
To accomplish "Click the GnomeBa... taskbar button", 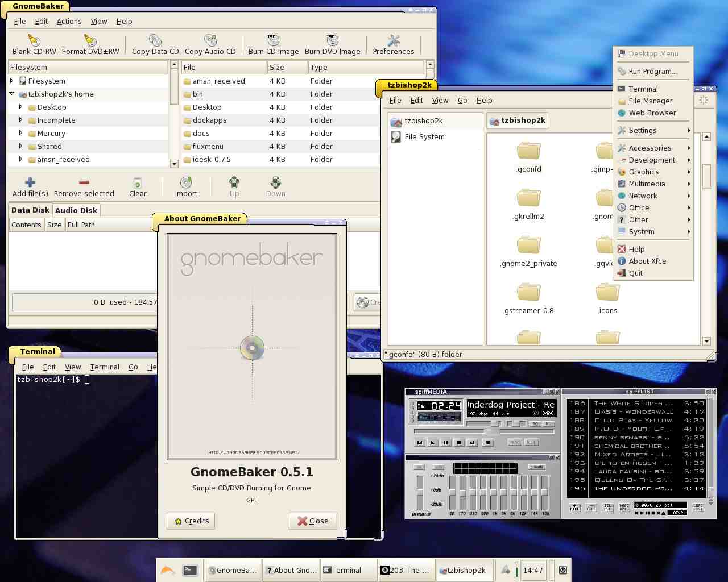I will 233,570.
